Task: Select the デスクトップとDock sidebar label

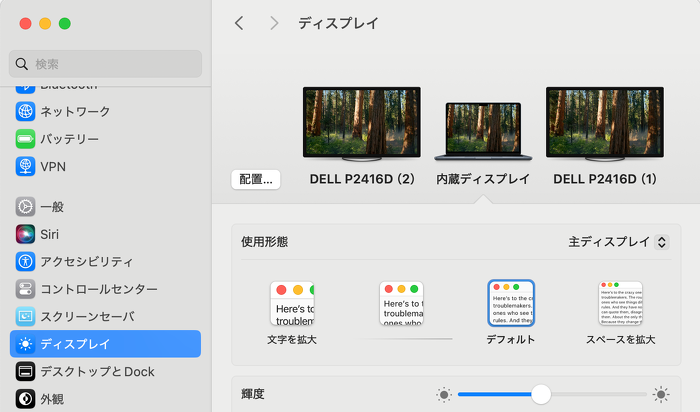Action: point(97,371)
